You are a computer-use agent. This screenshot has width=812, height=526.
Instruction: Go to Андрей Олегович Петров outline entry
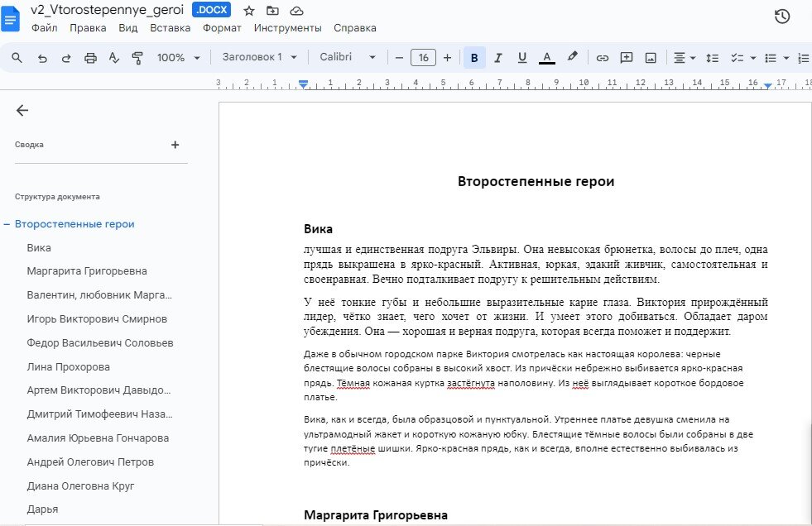(90, 461)
